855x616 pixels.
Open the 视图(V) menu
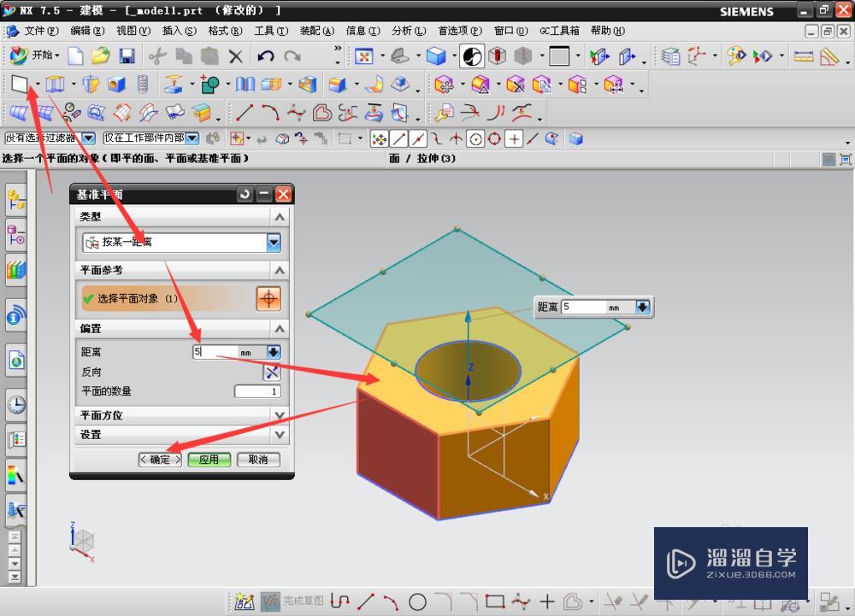(x=133, y=31)
